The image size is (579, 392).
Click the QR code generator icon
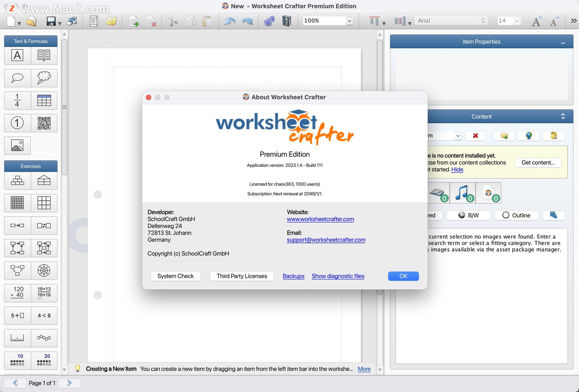44,123
